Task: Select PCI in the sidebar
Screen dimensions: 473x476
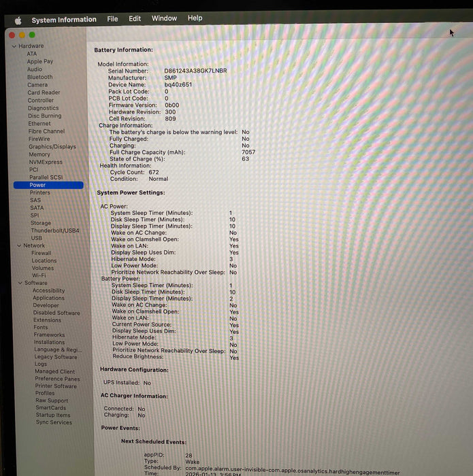Action: [x=34, y=170]
